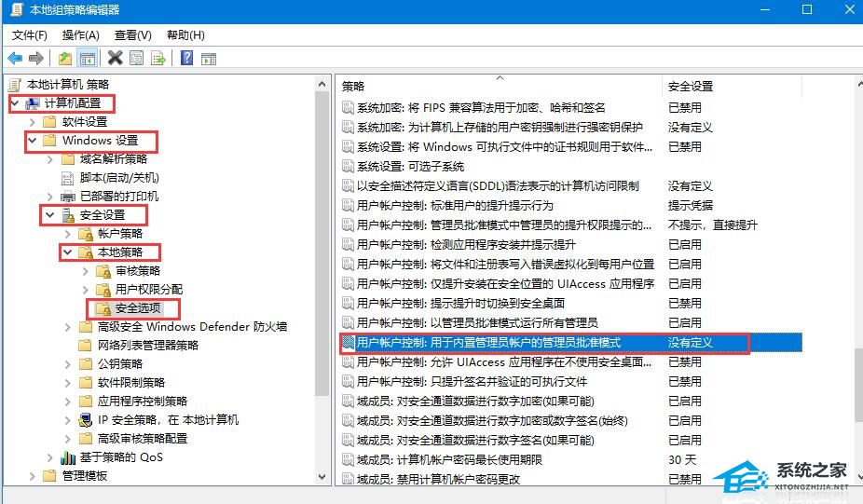
Task: Click the 基于策略的 QoS chart icon
Action: click(68, 457)
